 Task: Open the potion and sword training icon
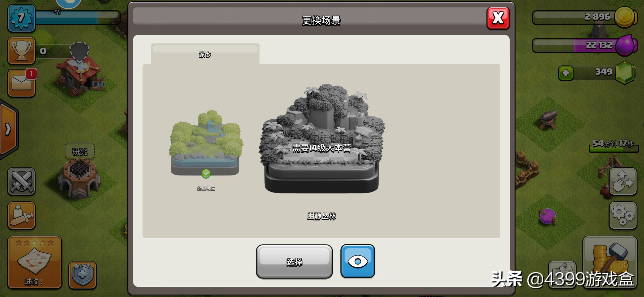[21, 216]
